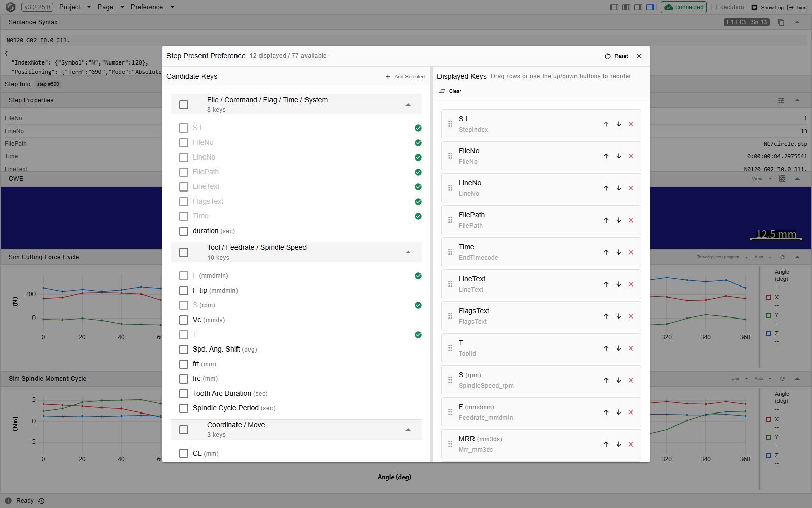Image resolution: width=812 pixels, height=508 pixels.
Task: Grab the drag handle of S.I. row
Action: 450,124
